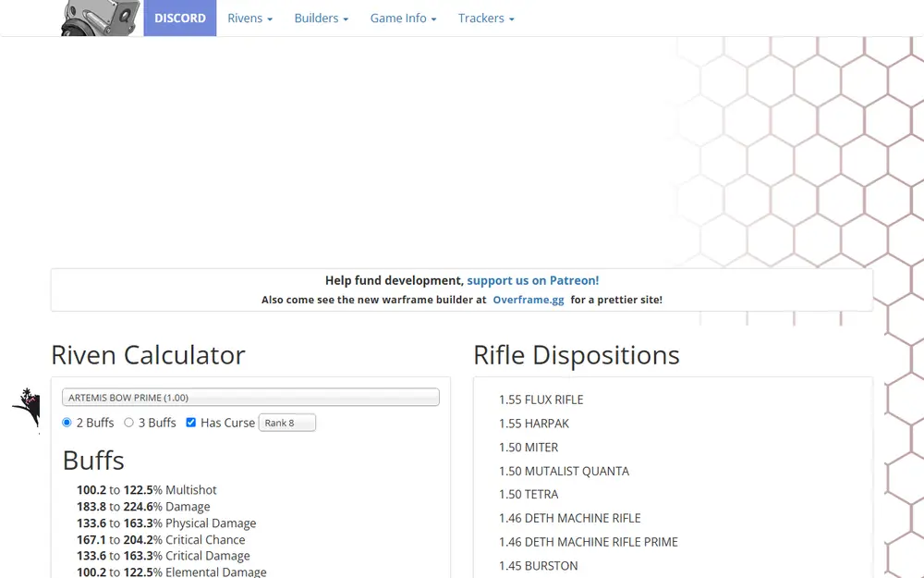Image resolution: width=924 pixels, height=578 pixels.
Task: Click the Physical Damage buff line
Action: tap(166, 523)
